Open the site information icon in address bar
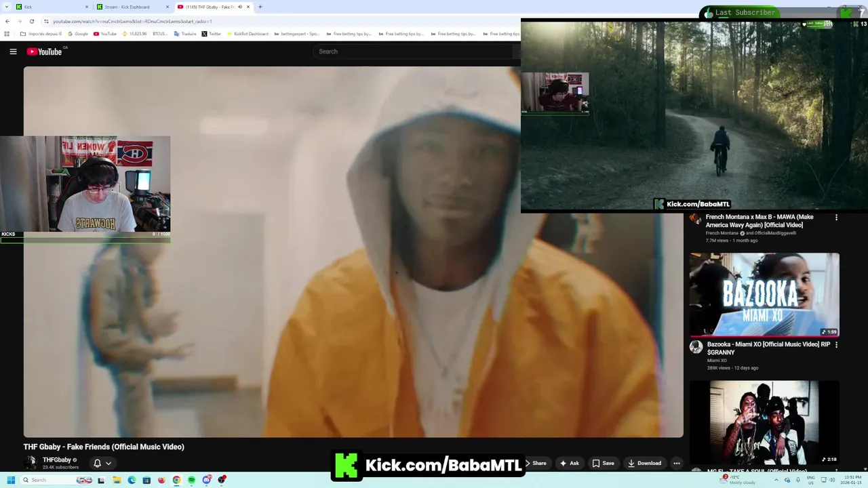This screenshot has height=488, width=868. click(46, 21)
